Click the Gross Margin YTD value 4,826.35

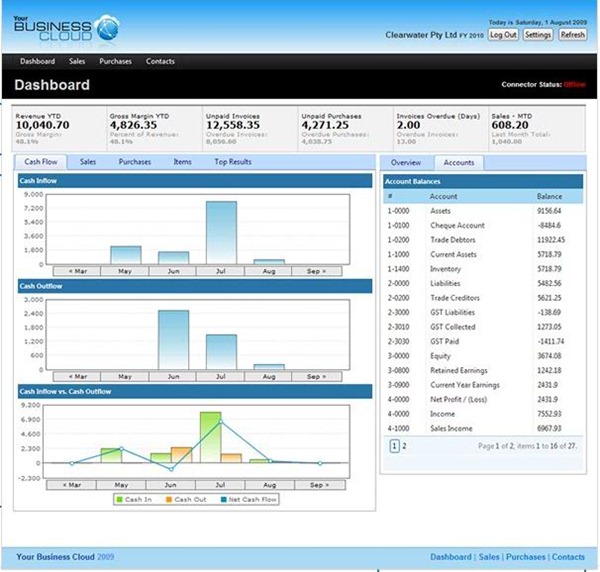[x=133, y=125]
